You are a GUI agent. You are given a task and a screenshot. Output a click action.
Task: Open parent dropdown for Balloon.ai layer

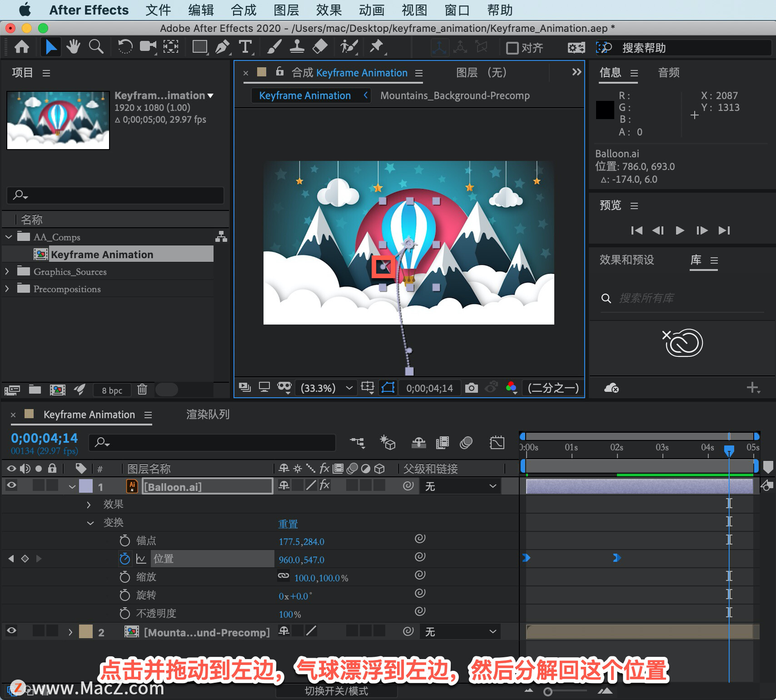pyautogui.click(x=460, y=486)
